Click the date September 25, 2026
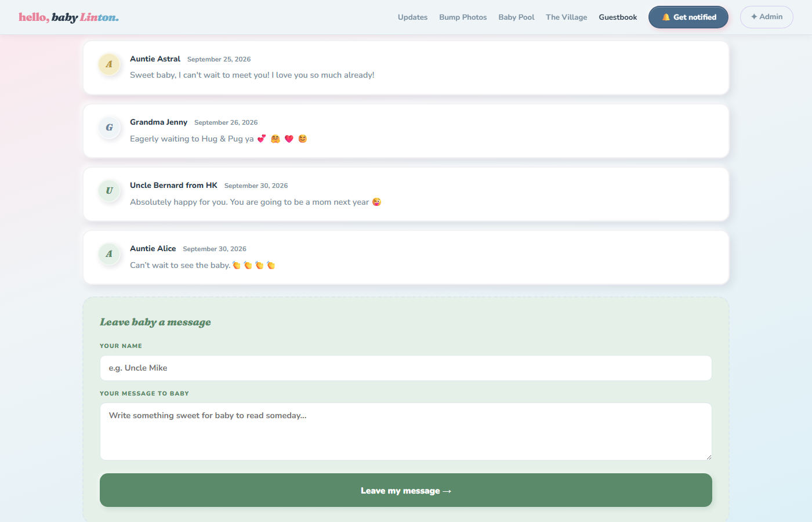The height and width of the screenshot is (522, 812). tap(219, 59)
